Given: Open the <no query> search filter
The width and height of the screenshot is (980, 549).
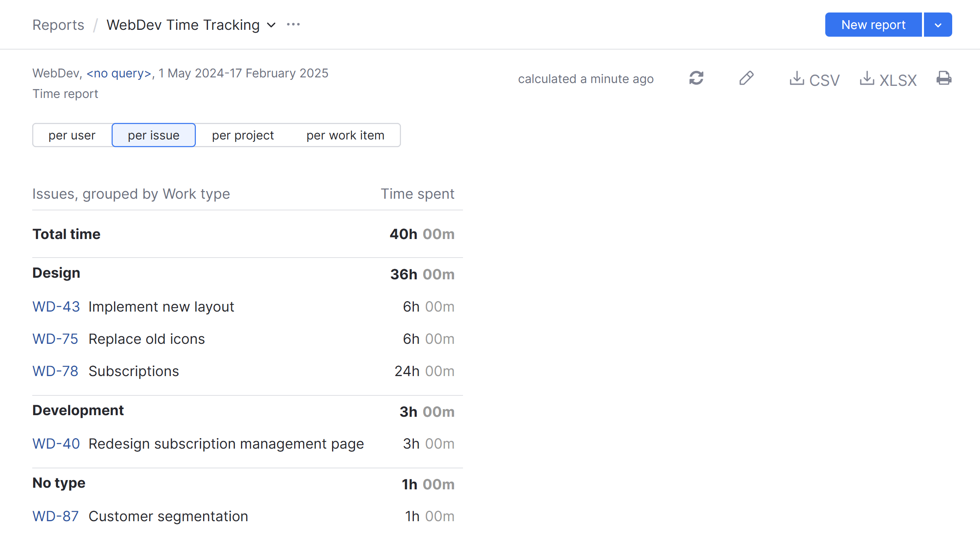Looking at the screenshot, I should 118,73.
